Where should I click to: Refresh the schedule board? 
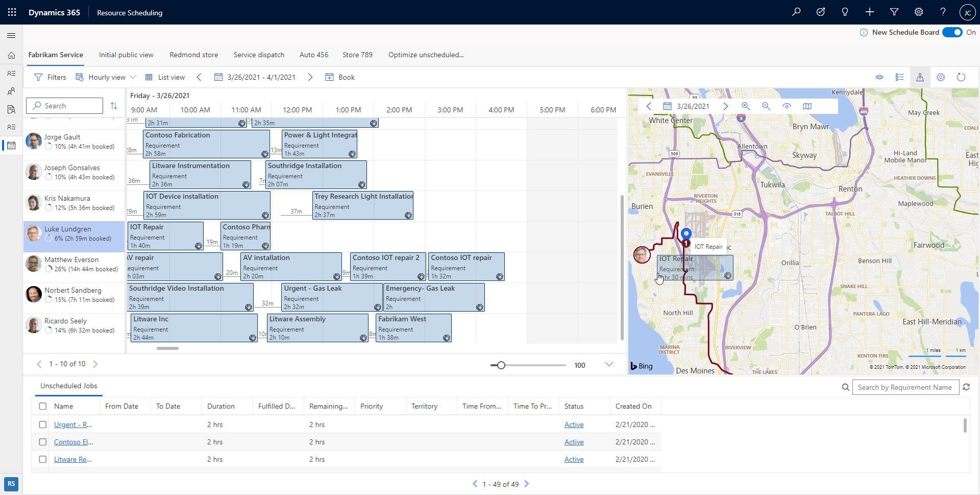pos(962,77)
